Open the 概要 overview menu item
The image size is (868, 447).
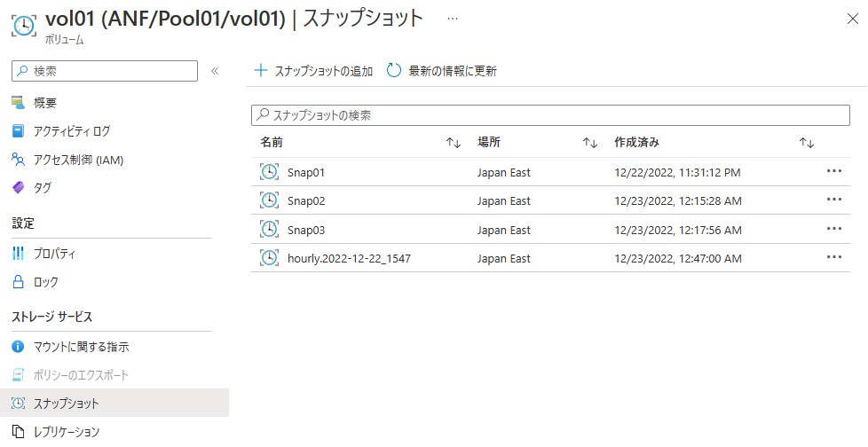pyautogui.click(x=45, y=103)
